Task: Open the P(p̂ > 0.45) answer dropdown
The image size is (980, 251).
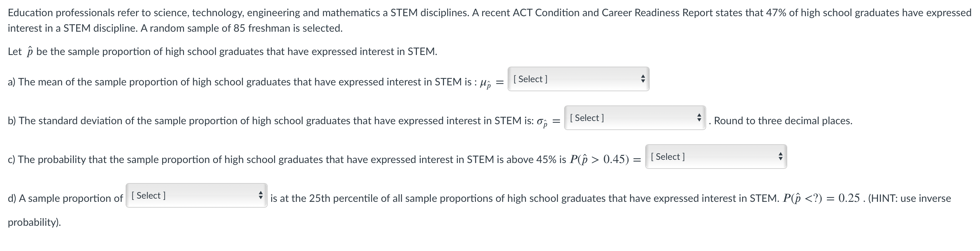Action: [x=715, y=157]
